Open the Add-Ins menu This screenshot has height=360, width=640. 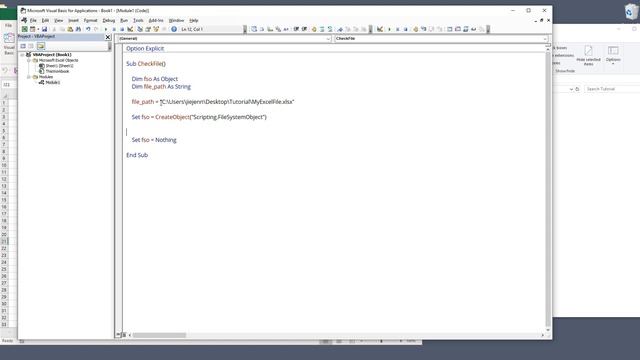(156, 20)
